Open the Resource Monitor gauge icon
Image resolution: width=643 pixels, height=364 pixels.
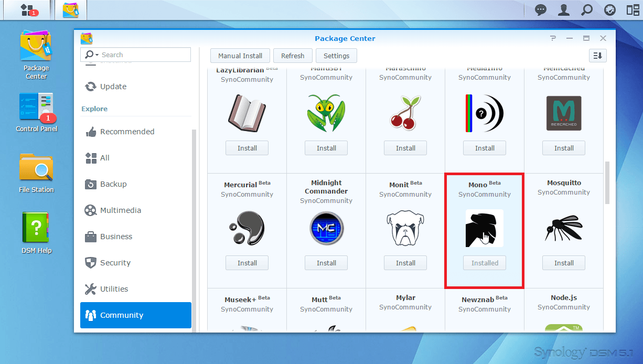coord(610,10)
